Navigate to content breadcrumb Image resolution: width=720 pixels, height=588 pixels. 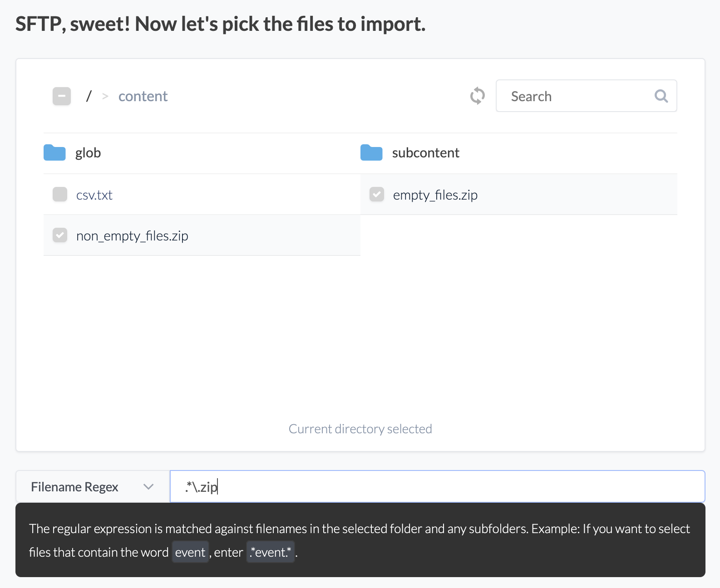point(143,96)
